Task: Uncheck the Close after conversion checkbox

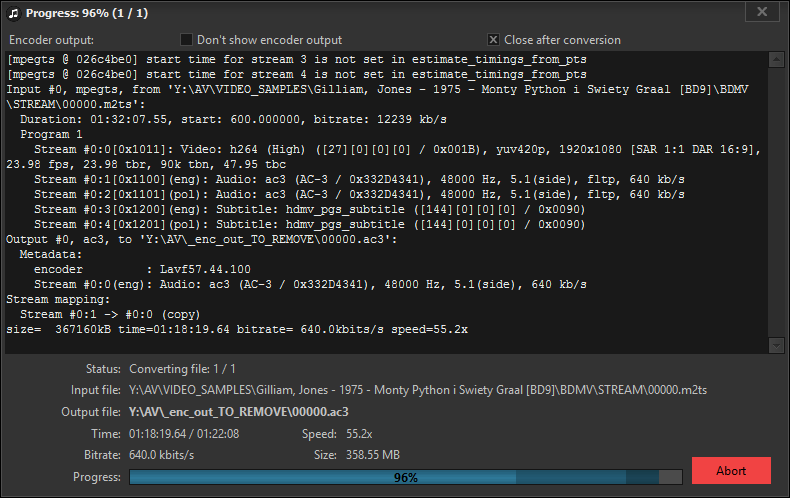Action: [493, 39]
